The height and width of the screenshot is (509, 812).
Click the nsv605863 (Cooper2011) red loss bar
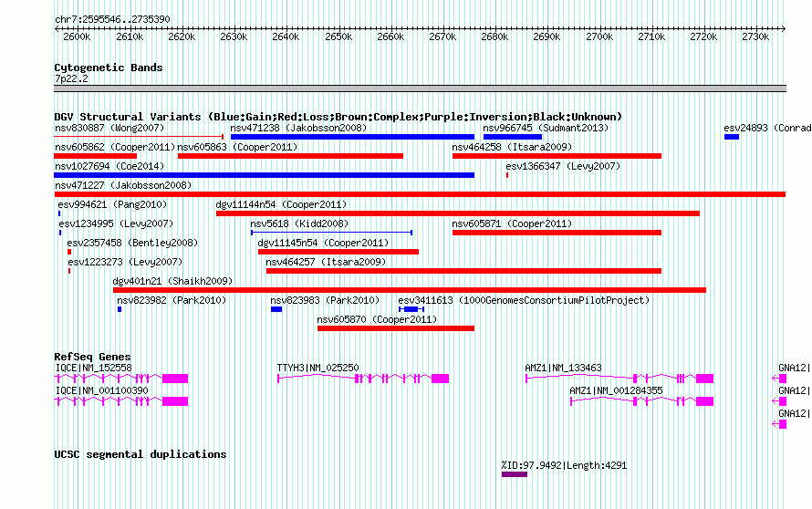point(290,156)
